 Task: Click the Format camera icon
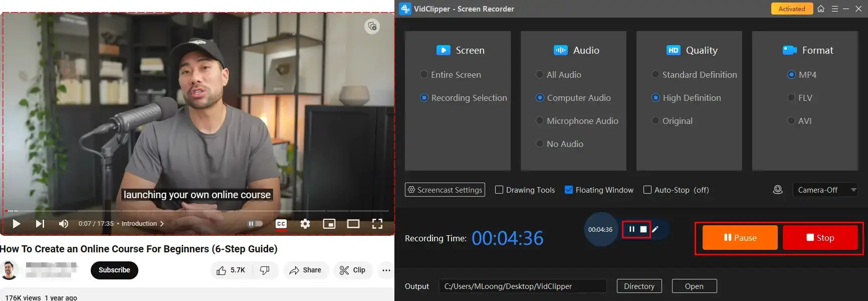(x=790, y=50)
